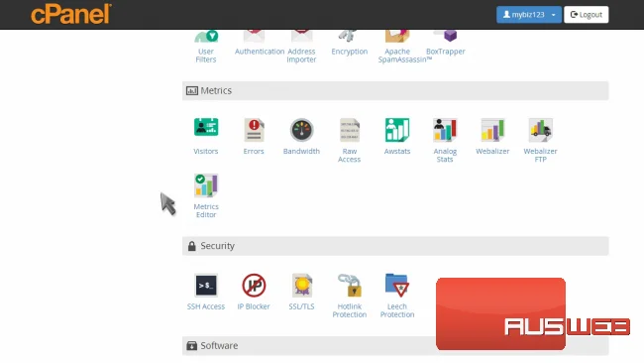The image size is (644, 363).
Task: Collapse the Security section header
Action: point(395,246)
